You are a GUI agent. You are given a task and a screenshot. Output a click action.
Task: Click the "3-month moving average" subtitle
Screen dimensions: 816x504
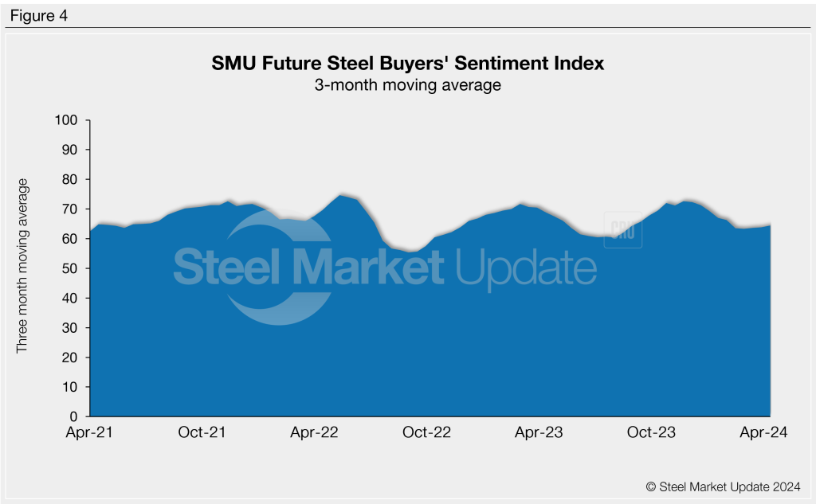coord(407,84)
